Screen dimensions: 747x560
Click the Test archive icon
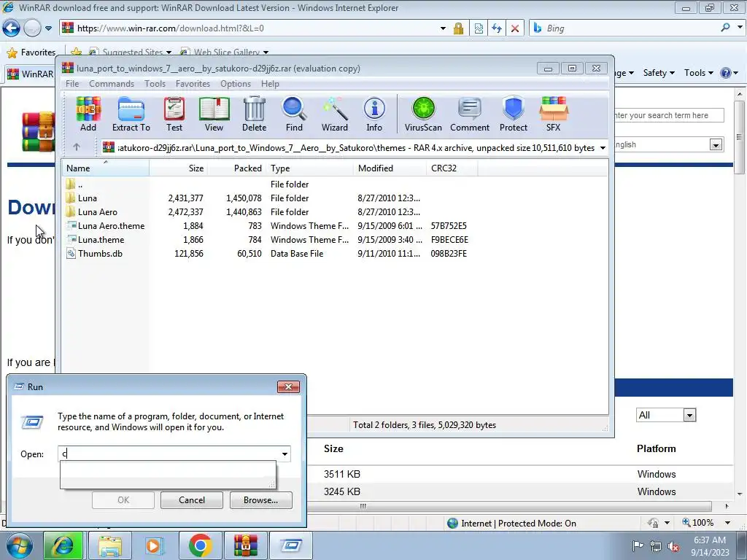pos(174,114)
